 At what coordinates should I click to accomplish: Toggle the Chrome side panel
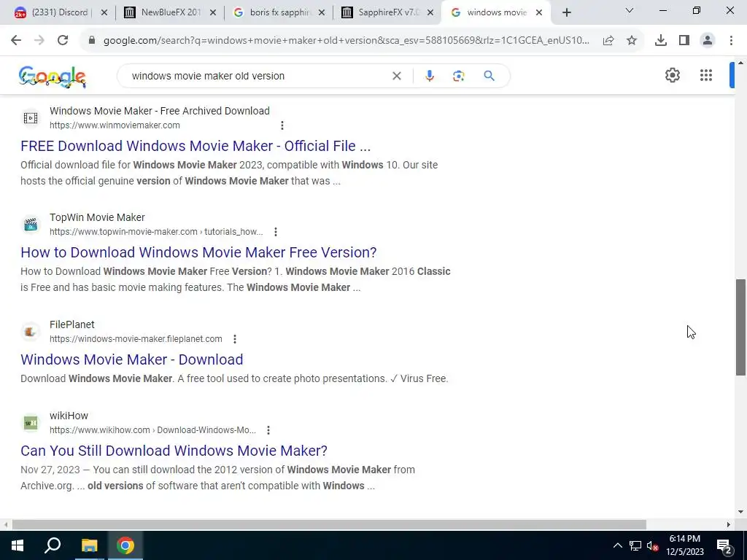pyautogui.click(x=684, y=41)
